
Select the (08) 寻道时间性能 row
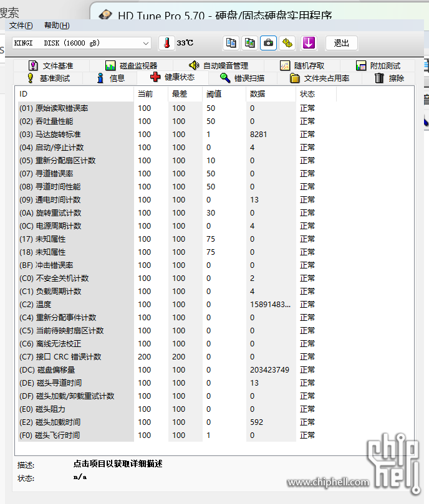pyautogui.click(x=177, y=187)
